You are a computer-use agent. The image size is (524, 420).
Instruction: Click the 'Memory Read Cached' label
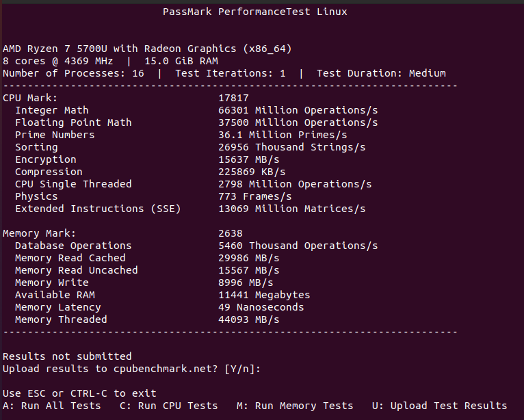(70, 258)
